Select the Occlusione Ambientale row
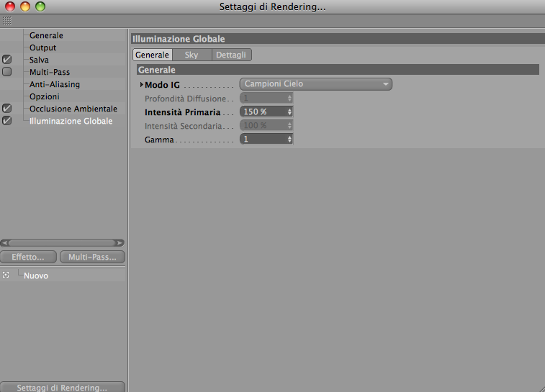This screenshot has height=392, width=545. pyautogui.click(x=73, y=109)
